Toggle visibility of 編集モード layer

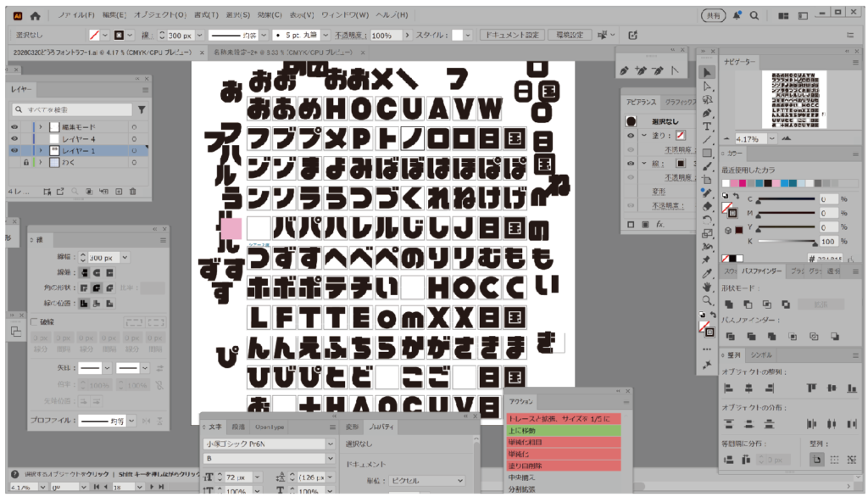(14, 126)
